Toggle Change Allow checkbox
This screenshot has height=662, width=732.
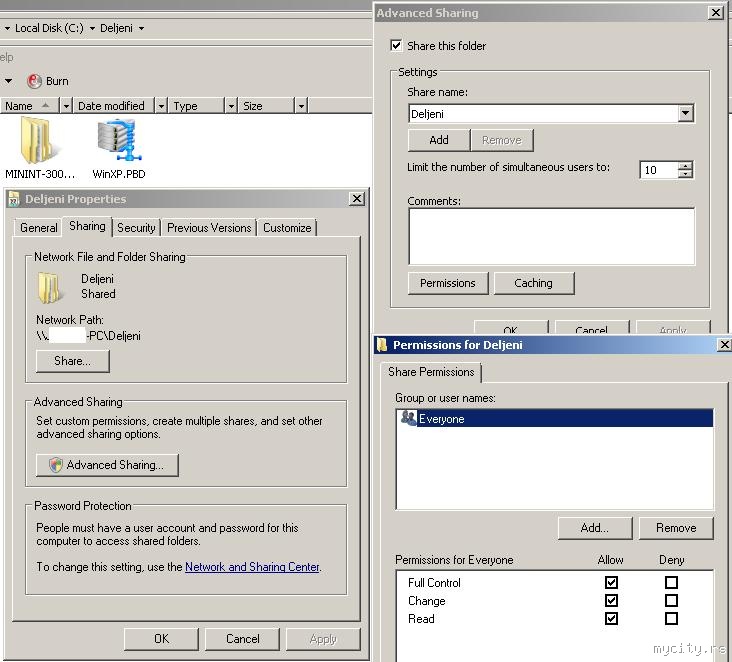tap(611, 600)
